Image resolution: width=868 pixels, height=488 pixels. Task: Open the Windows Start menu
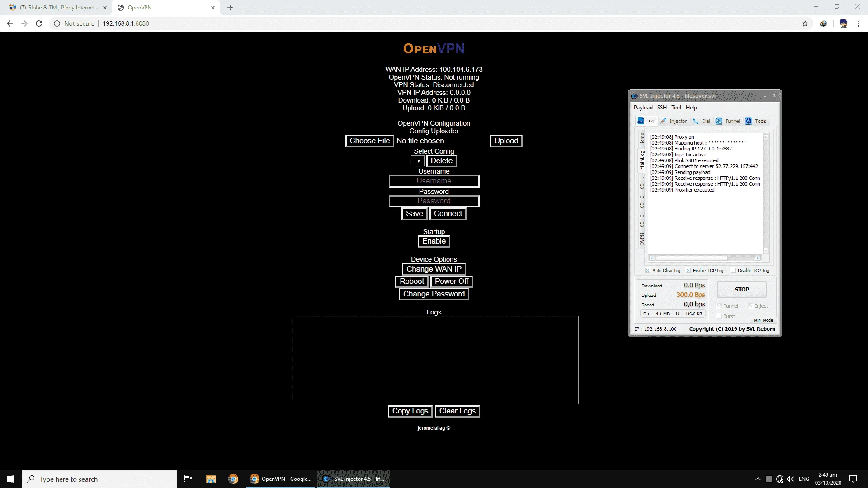tap(11, 479)
